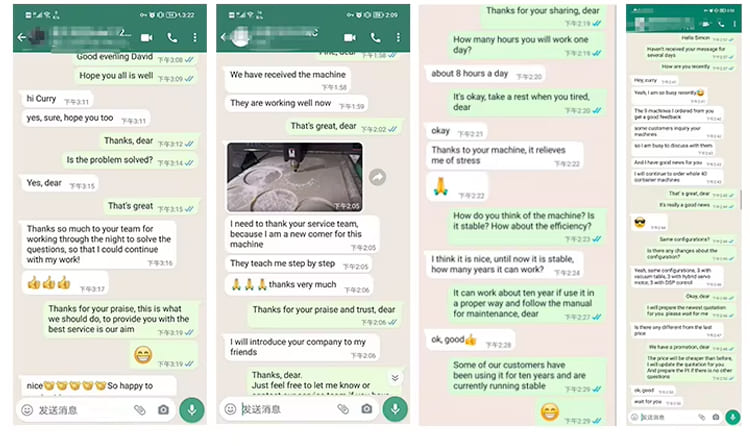Viewport: 750px width, 446px height.
Task: Open overflow menu in second chat header
Action: 398,37
